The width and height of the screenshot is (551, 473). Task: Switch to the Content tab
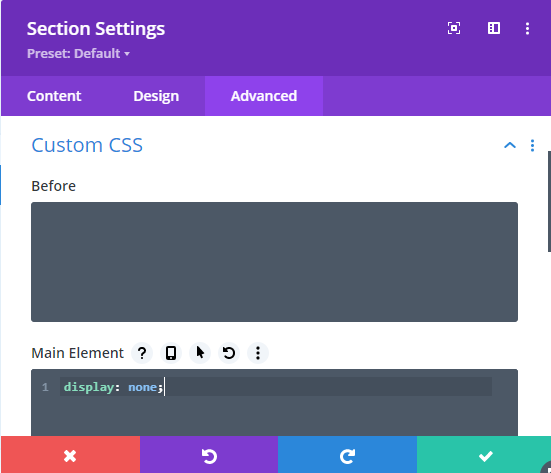tap(54, 96)
